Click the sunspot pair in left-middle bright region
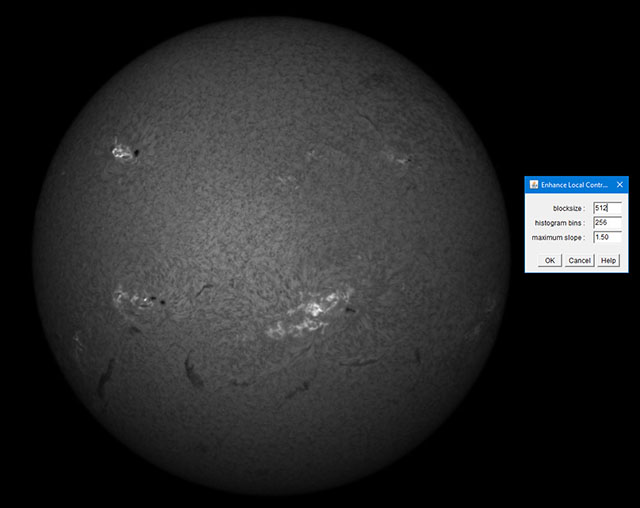The height and width of the screenshot is (508, 640). 150,300
